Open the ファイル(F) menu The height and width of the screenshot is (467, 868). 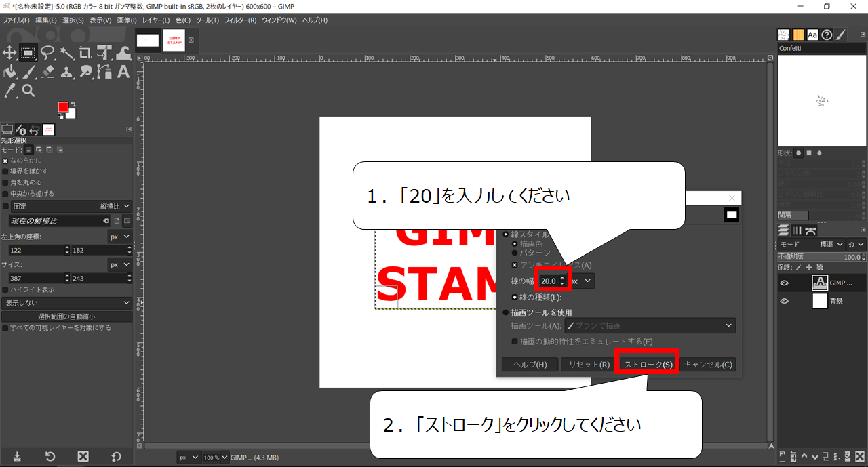16,20
